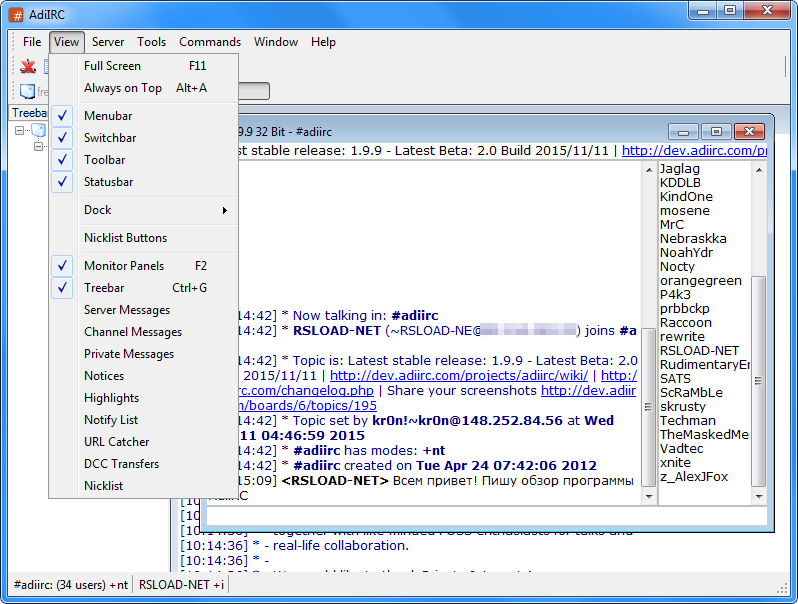Open the Tools menu

tap(151, 42)
